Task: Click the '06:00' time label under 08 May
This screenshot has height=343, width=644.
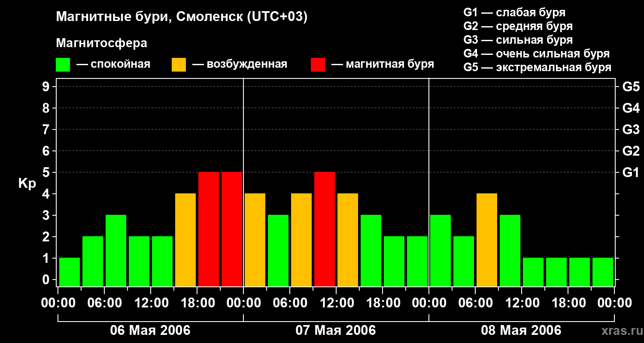Action: tap(475, 303)
